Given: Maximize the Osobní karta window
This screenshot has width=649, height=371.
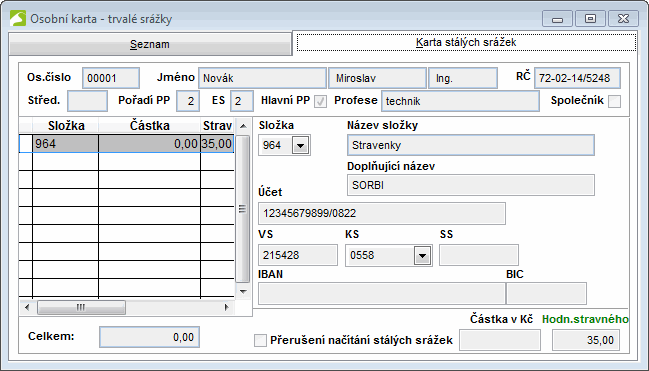Looking at the screenshot, I should pos(590,19).
